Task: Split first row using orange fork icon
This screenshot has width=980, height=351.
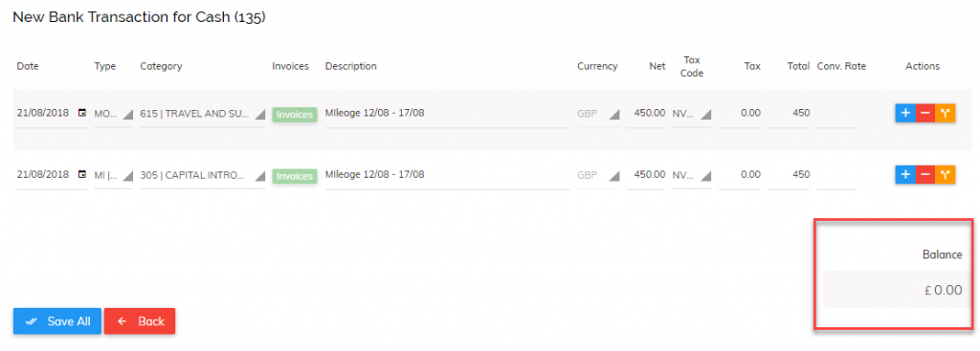Action: (946, 113)
